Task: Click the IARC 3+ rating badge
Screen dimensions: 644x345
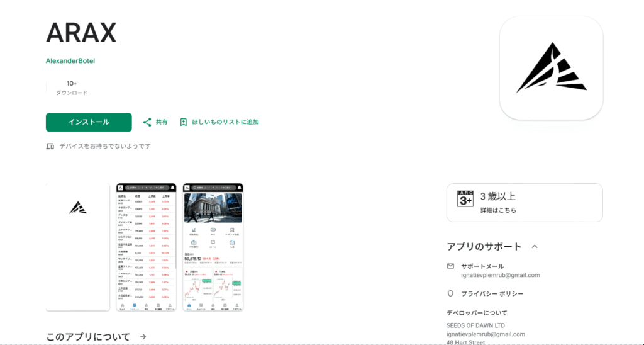Action: click(x=465, y=198)
